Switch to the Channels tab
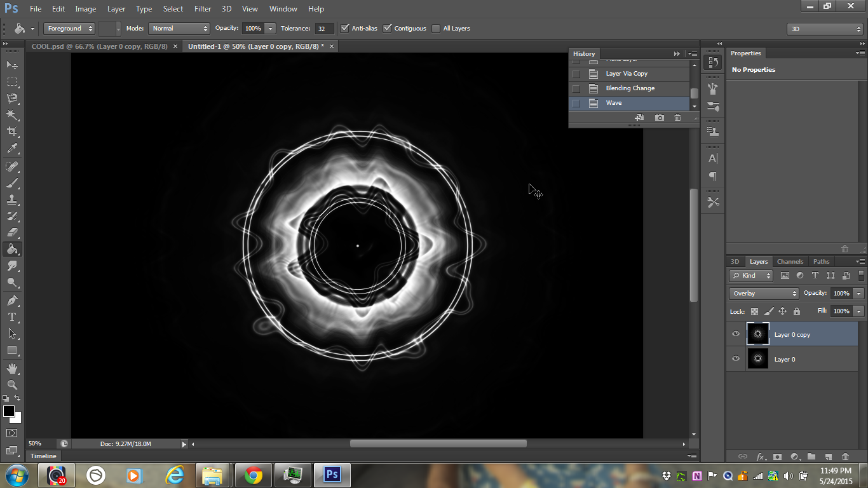Image resolution: width=868 pixels, height=488 pixels. tap(790, 261)
